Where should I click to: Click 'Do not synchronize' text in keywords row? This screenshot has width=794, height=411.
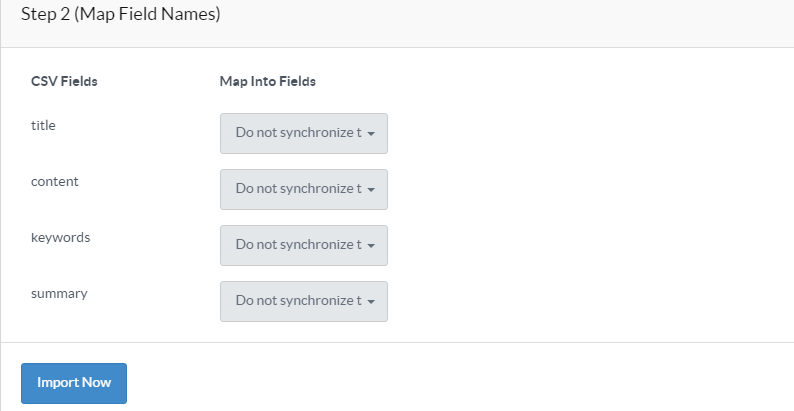pyautogui.click(x=298, y=245)
